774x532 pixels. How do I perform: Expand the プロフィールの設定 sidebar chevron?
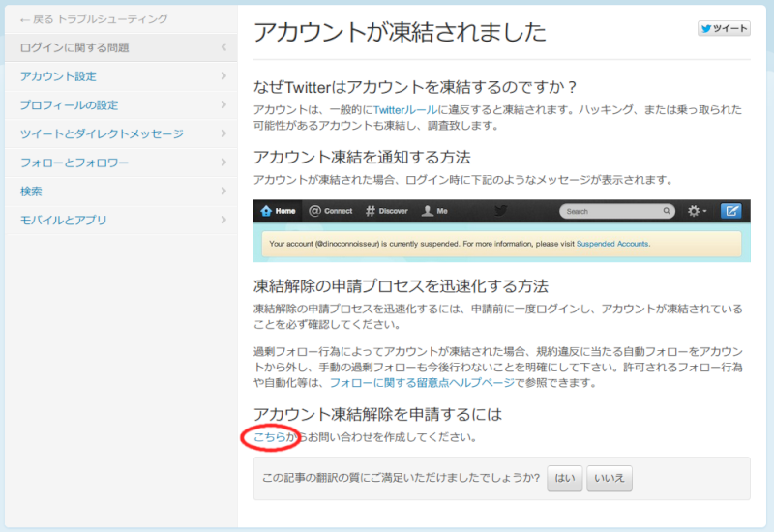(x=223, y=105)
